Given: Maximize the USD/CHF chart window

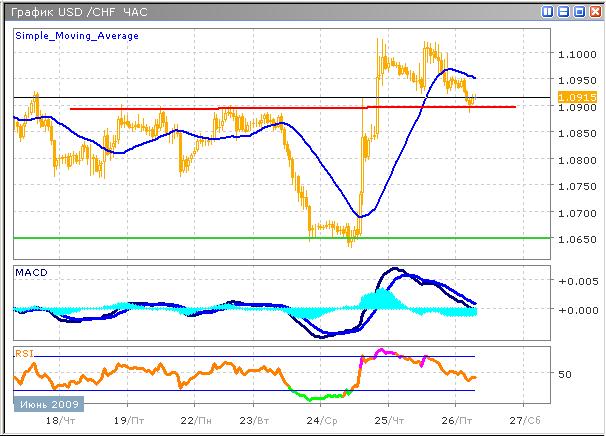Looking at the screenshot, I should click(579, 12).
